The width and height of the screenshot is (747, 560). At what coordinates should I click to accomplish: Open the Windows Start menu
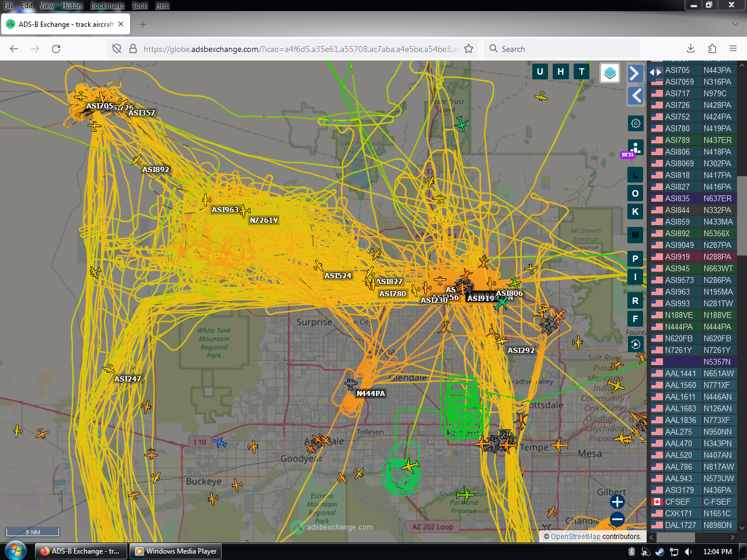click(16, 551)
